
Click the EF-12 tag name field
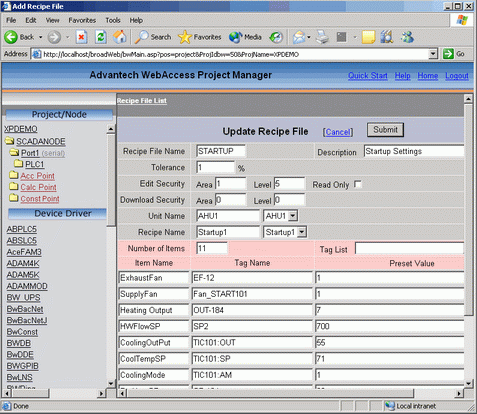pyautogui.click(x=252, y=277)
